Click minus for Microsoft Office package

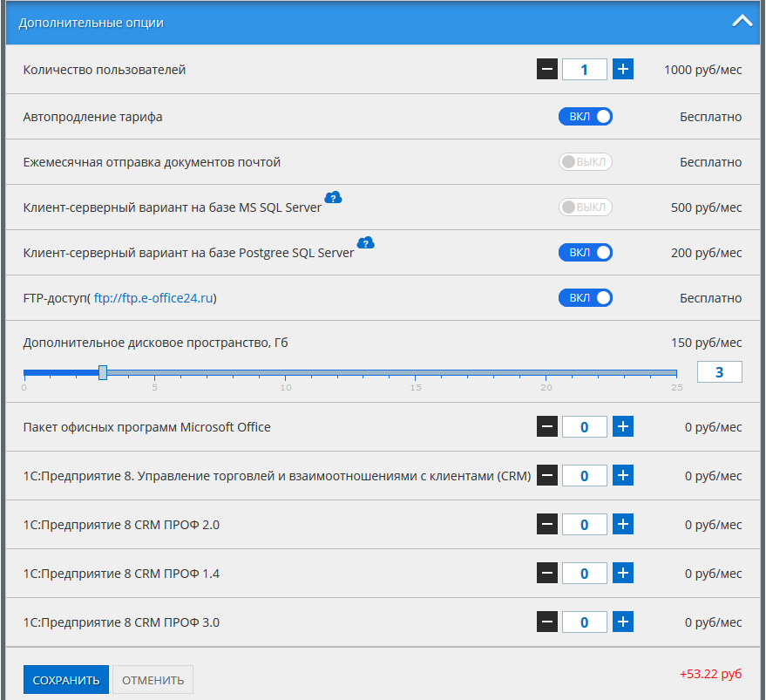pyautogui.click(x=546, y=427)
